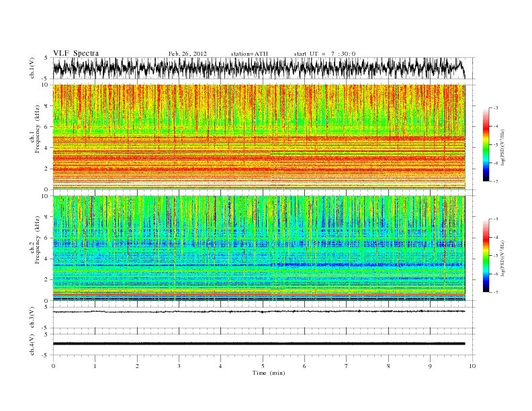Viewport: 532px width, 411px height.
Task: Click the ch.3 voltage trace line
Action: click(259, 312)
